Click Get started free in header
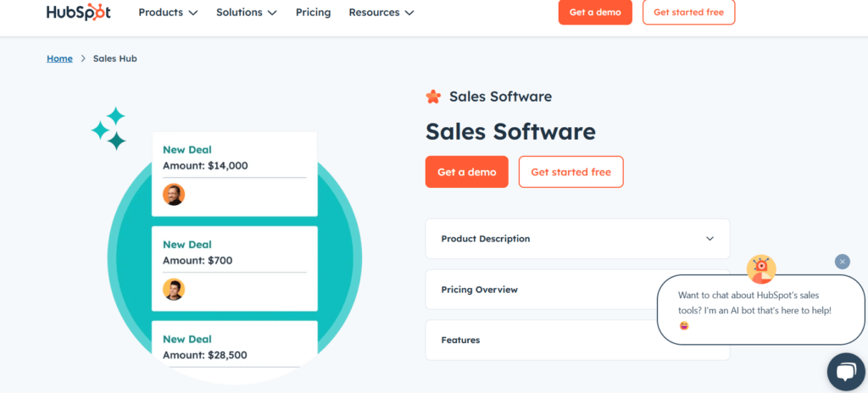 tap(688, 12)
